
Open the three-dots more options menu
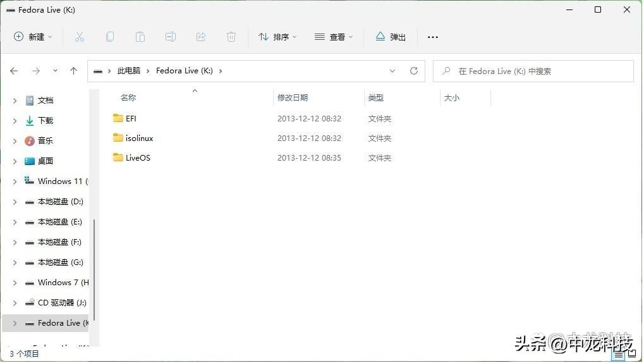click(x=432, y=37)
